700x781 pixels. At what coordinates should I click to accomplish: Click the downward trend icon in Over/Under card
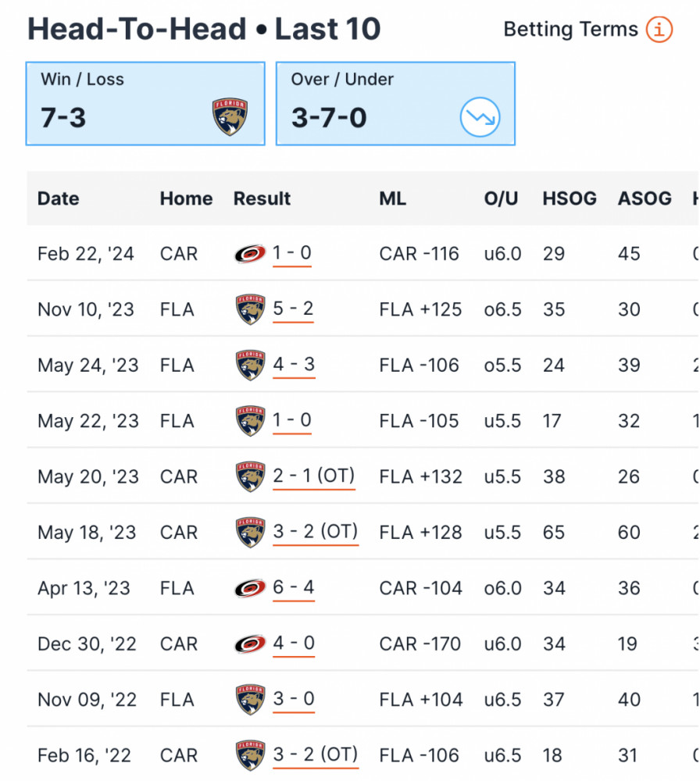click(480, 117)
